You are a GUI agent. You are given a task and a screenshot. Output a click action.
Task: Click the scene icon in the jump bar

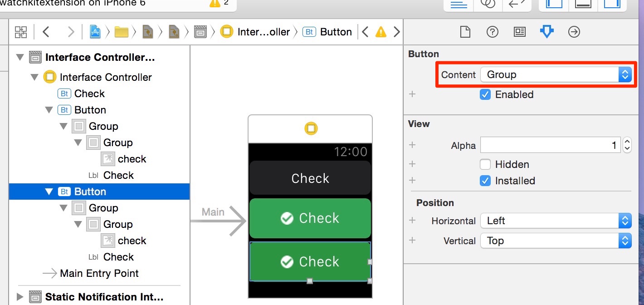200,32
